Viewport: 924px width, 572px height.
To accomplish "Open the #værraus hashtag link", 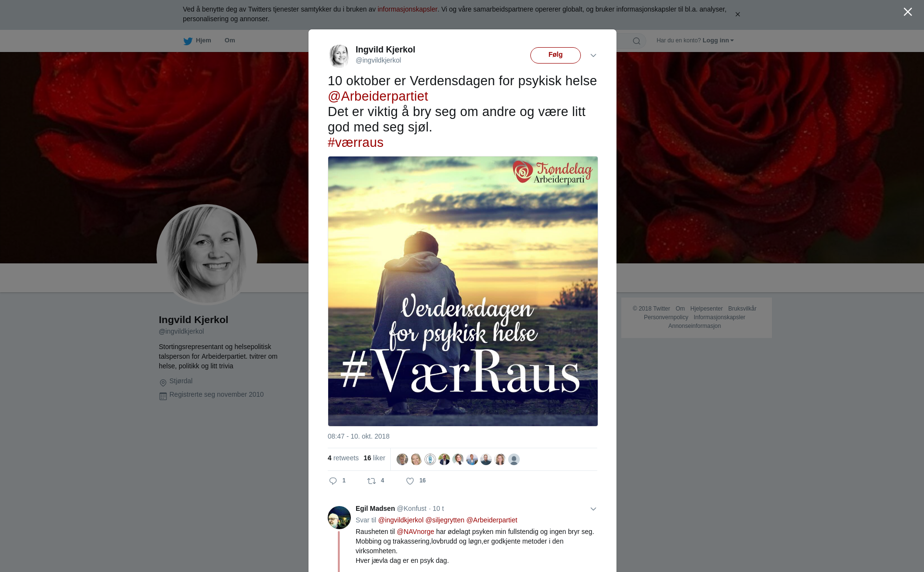I will coord(356,143).
